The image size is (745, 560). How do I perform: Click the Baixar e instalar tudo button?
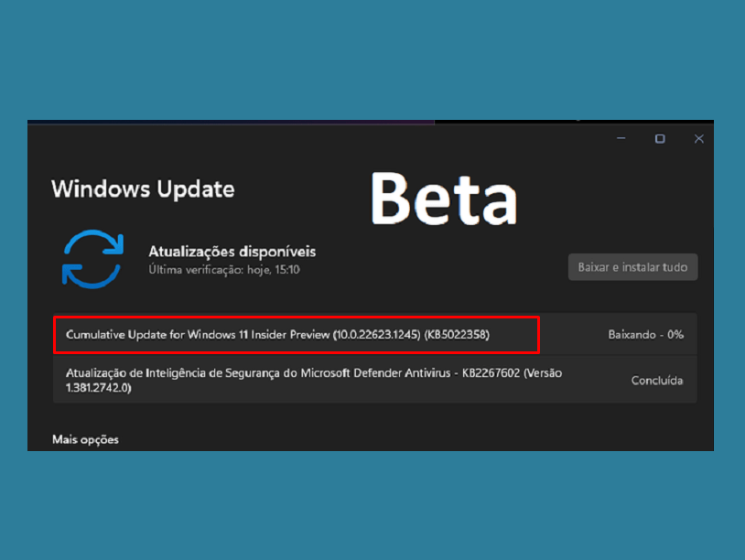(x=632, y=267)
